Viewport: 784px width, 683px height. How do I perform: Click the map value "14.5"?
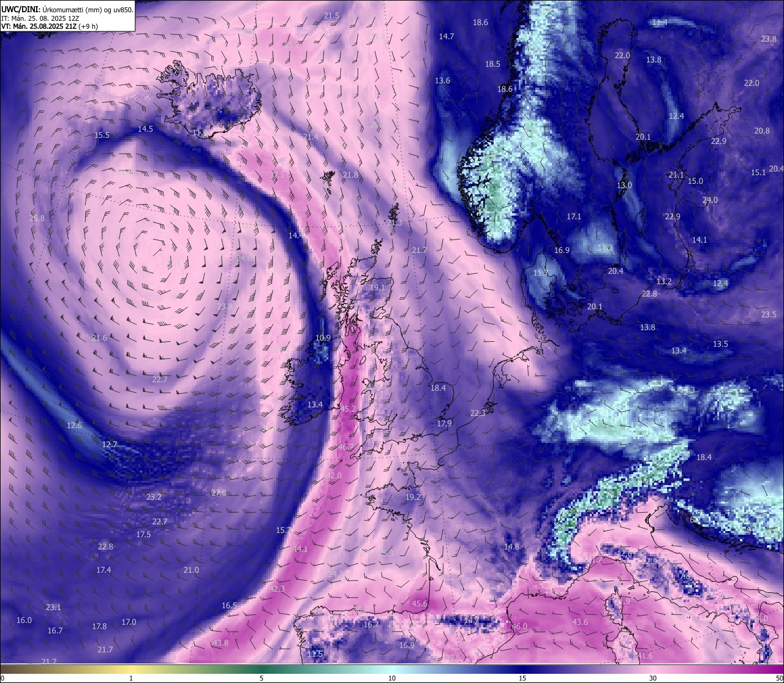tap(145, 129)
